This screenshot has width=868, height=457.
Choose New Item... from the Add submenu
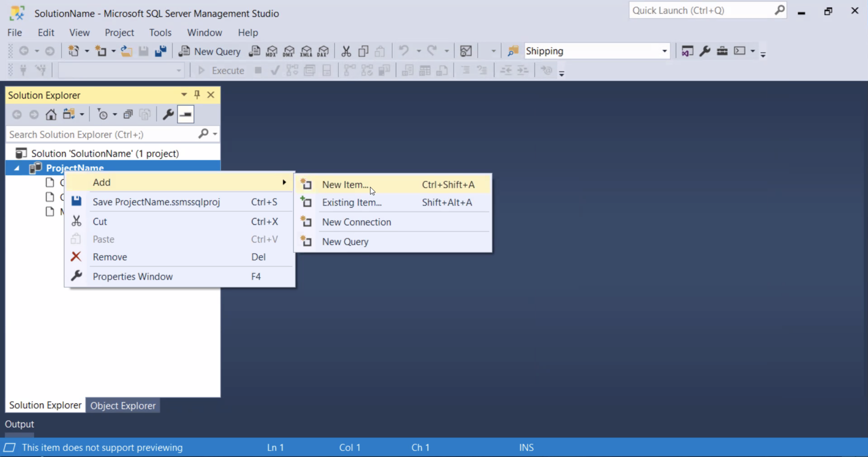[x=393, y=184]
